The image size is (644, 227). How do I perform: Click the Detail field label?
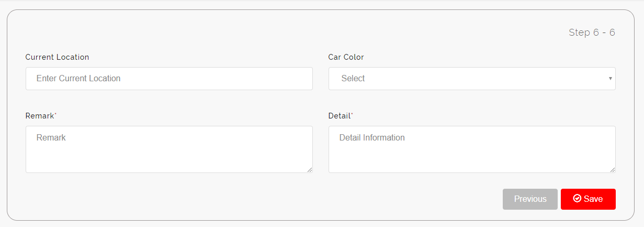[340, 116]
